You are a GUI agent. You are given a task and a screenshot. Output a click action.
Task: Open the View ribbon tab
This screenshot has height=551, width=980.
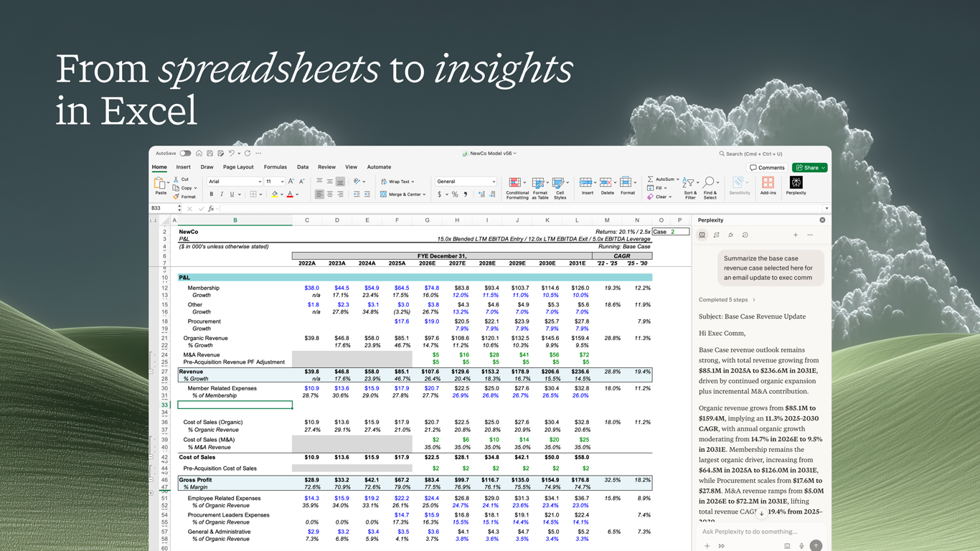tap(351, 167)
